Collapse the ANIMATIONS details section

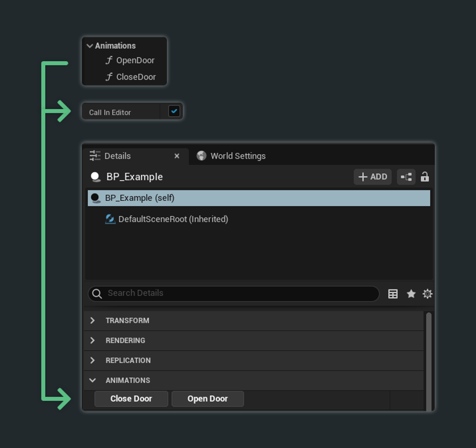93,380
